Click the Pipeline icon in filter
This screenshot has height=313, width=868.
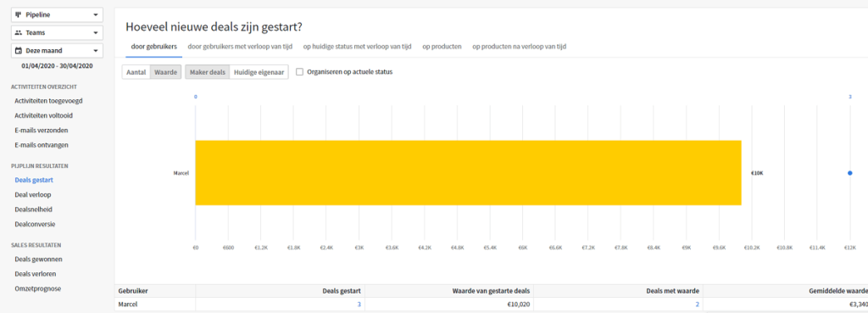tap(19, 14)
